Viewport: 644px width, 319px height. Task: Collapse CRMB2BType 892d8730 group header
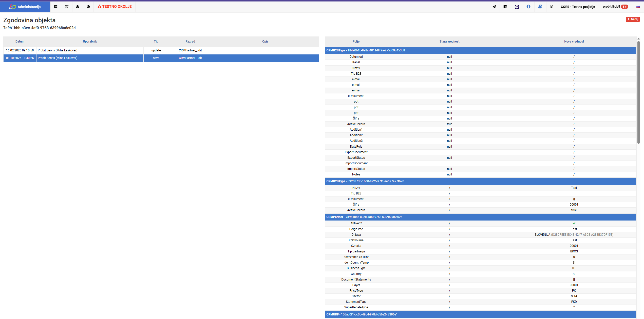(481, 181)
